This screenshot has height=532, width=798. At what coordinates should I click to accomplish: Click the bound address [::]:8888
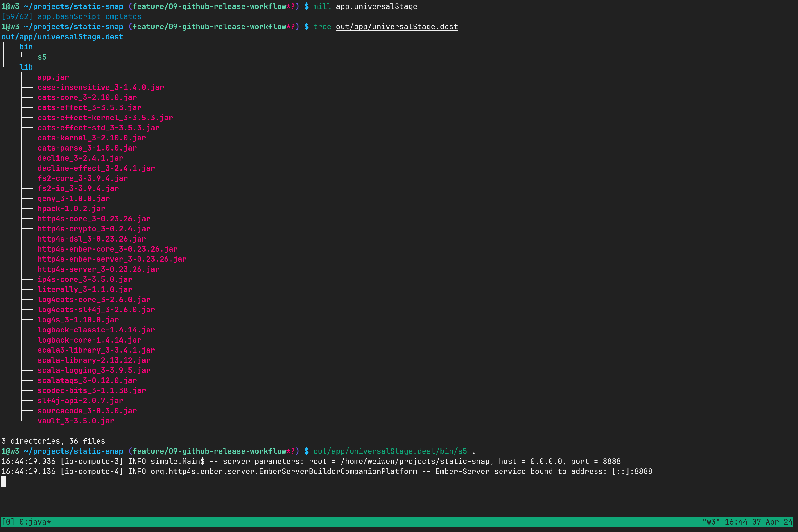coord(632,472)
